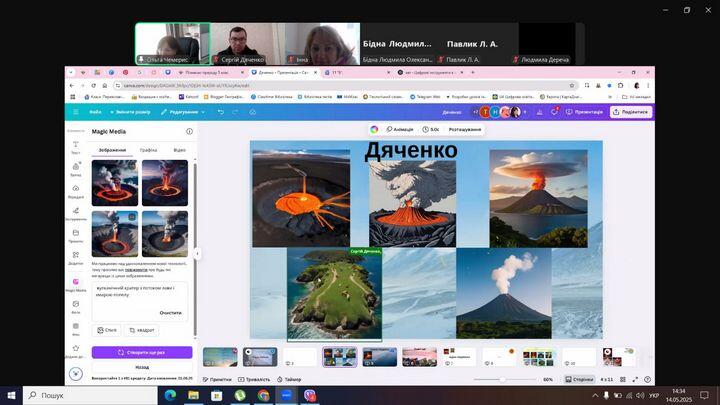Open Chrome tab search dropdown arrow
The image size is (720, 405).
point(71,73)
